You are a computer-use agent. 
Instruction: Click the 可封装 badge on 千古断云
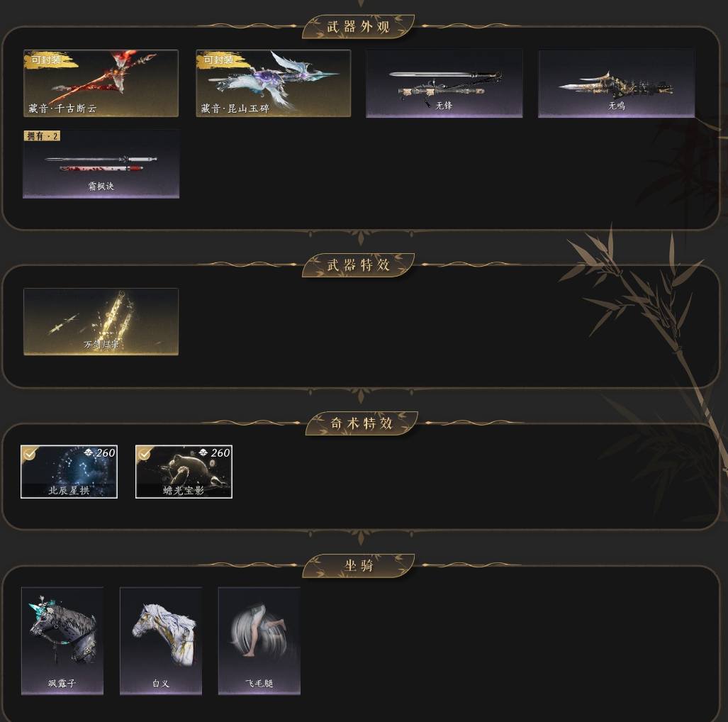tap(46, 60)
